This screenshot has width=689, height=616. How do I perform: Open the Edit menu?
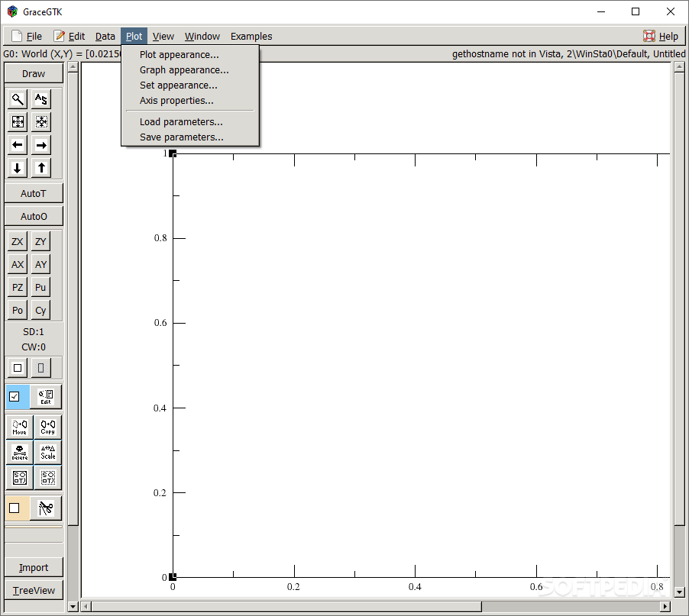[70, 37]
